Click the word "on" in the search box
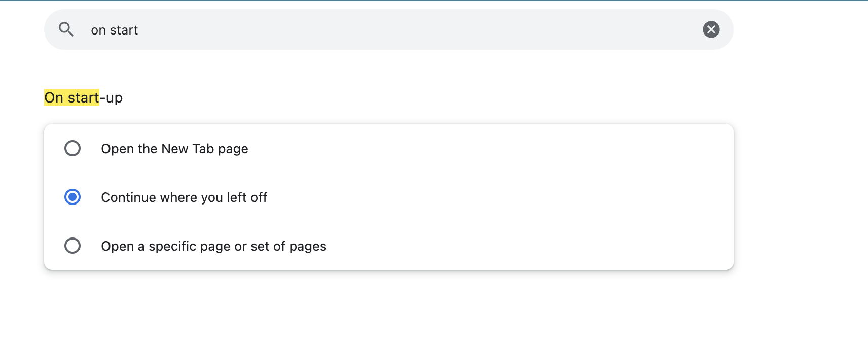The width and height of the screenshot is (868, 340). click(x=98, y=30)
